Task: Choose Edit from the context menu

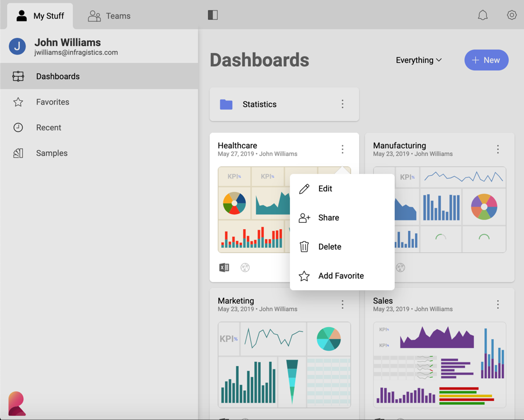Action: (325, 188)
